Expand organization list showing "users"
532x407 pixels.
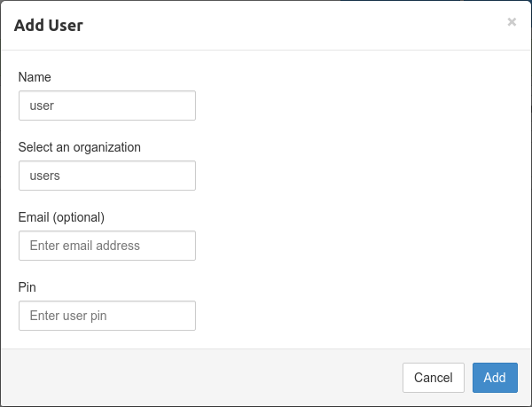point(107,176)
